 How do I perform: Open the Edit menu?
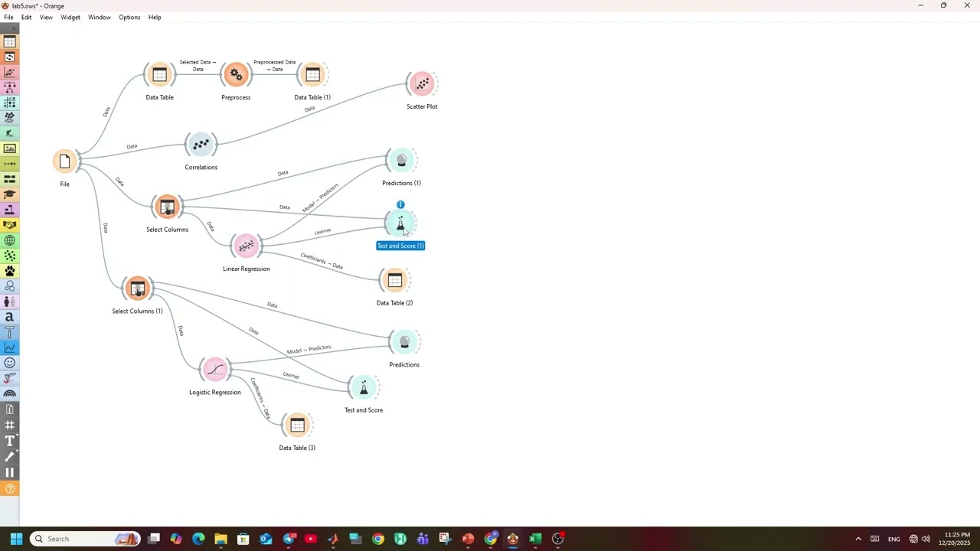point(26,17)
